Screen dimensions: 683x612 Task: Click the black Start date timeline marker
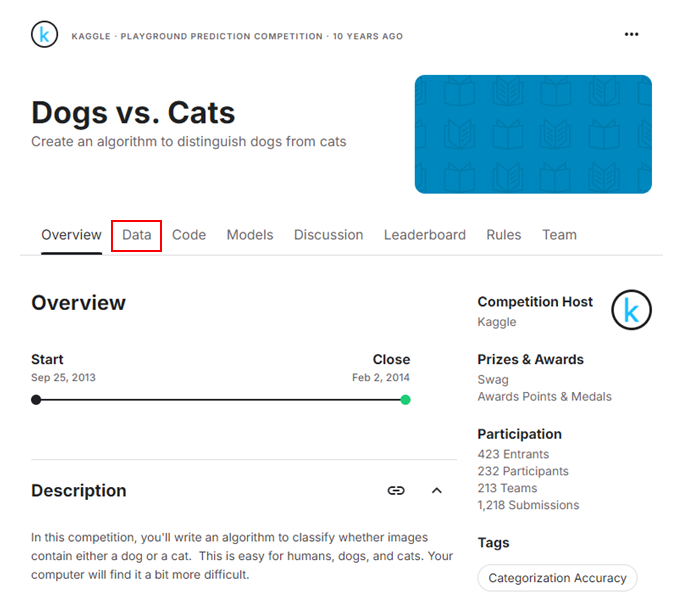(36, 400)
